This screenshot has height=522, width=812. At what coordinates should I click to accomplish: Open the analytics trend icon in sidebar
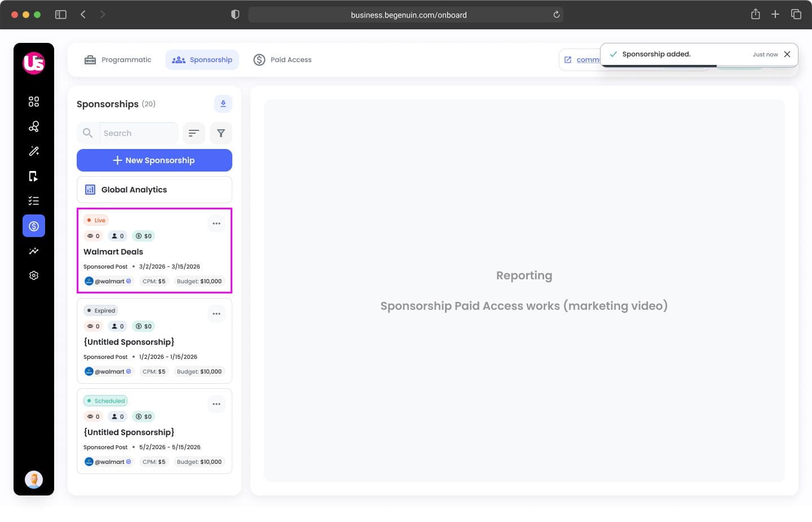coord(34,251)
